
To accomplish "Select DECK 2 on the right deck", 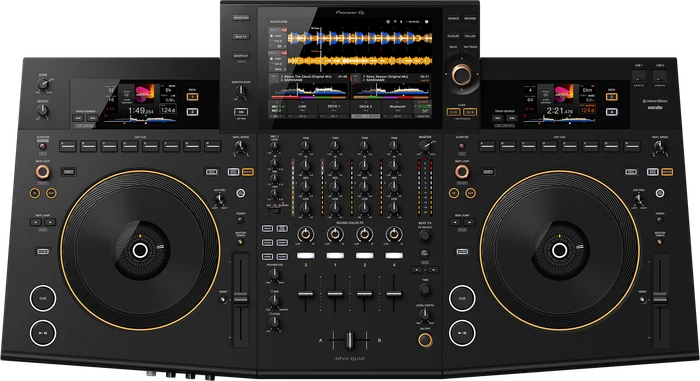I will [612, 96].
